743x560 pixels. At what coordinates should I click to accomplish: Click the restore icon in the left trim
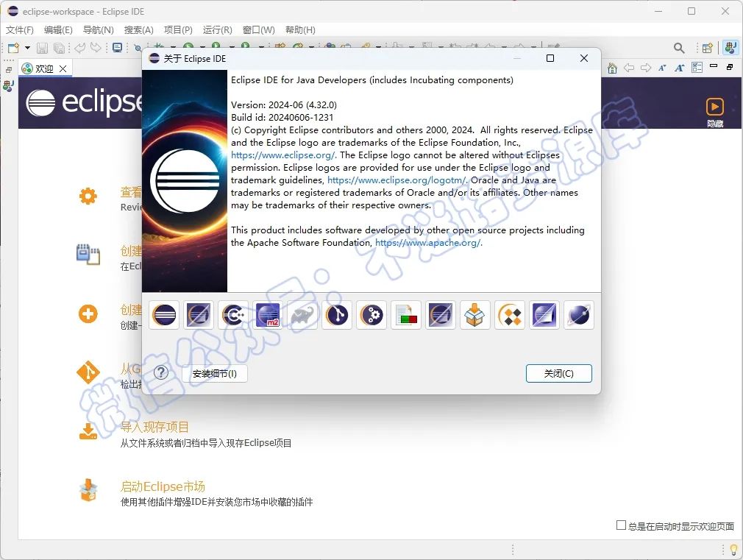click(x=9, y=70)
